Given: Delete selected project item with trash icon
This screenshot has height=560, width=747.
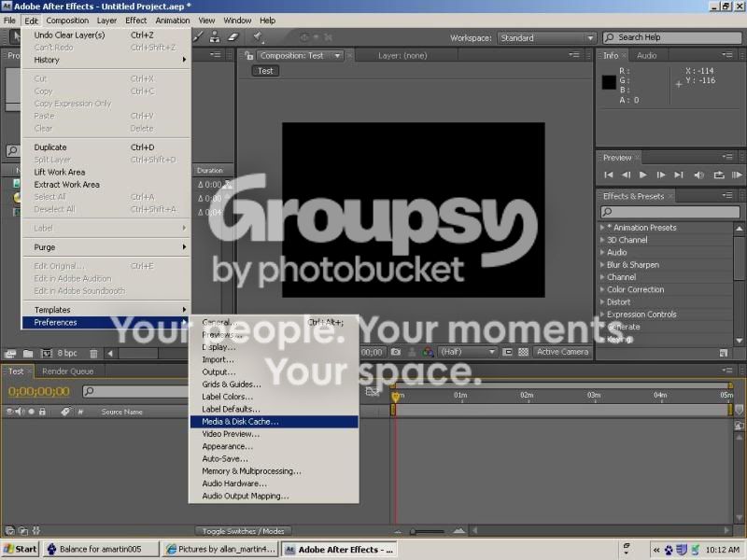Looking at the screenshot, I should point(94,354).
